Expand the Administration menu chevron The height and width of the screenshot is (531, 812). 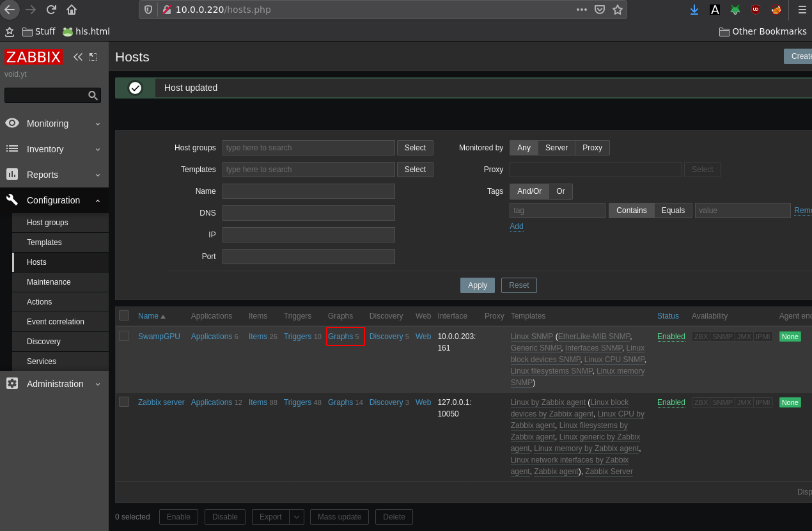pos(98,384)
